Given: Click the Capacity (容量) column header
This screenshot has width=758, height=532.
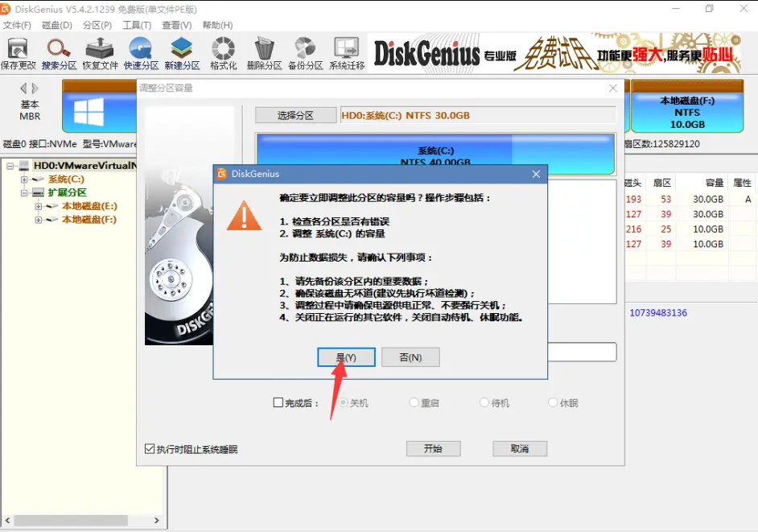Looking at the screenshot, I should tap(714, 183).
